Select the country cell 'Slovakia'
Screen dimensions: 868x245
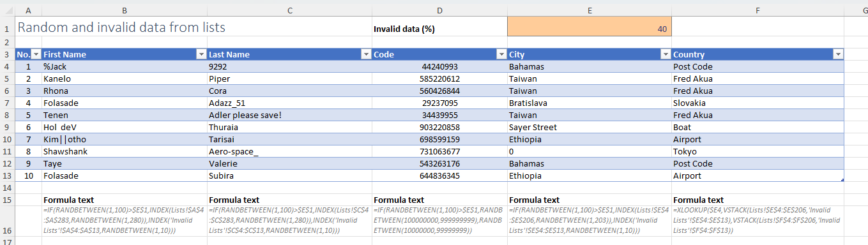[758, 103]
